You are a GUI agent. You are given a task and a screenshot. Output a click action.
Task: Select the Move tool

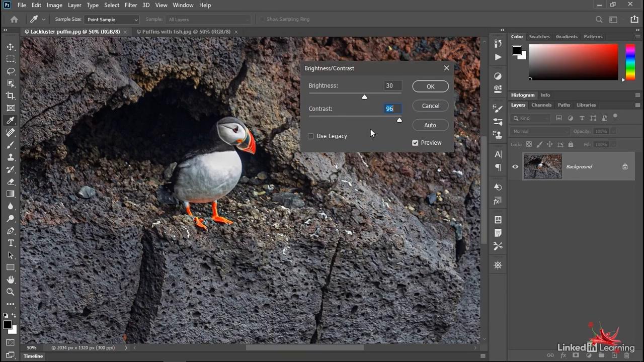point(11,47)
